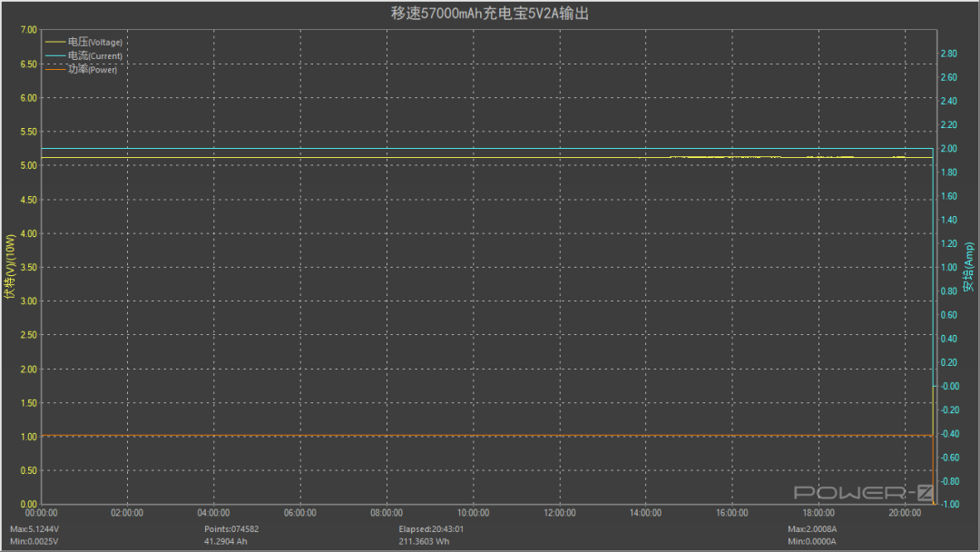Click the 6.00 voltage axis value
980x552 pixels.
29,97
